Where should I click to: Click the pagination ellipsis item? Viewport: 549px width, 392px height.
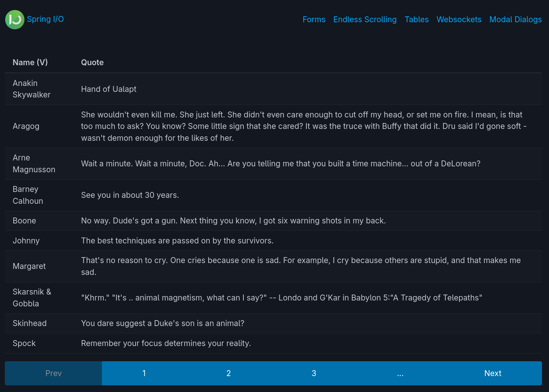click(x=400, y=373)
